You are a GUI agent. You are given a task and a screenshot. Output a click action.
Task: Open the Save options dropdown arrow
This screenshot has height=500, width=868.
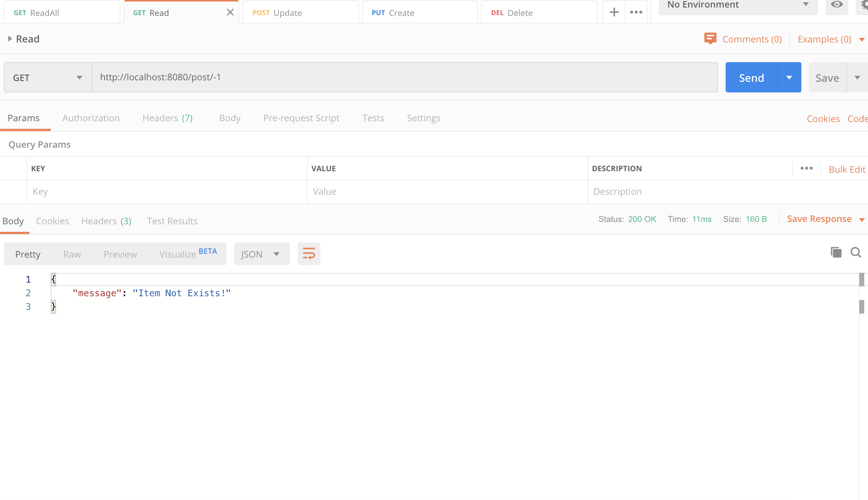pos(857,78)
